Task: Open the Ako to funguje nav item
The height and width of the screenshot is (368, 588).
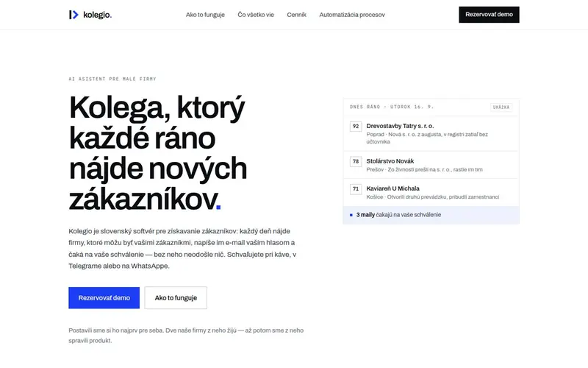Action: (x=205, y=15)
